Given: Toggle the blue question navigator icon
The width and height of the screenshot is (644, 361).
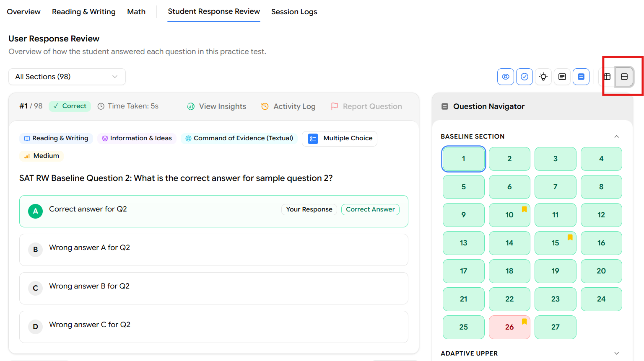Looking at the screenshot, I should (581, 77).
